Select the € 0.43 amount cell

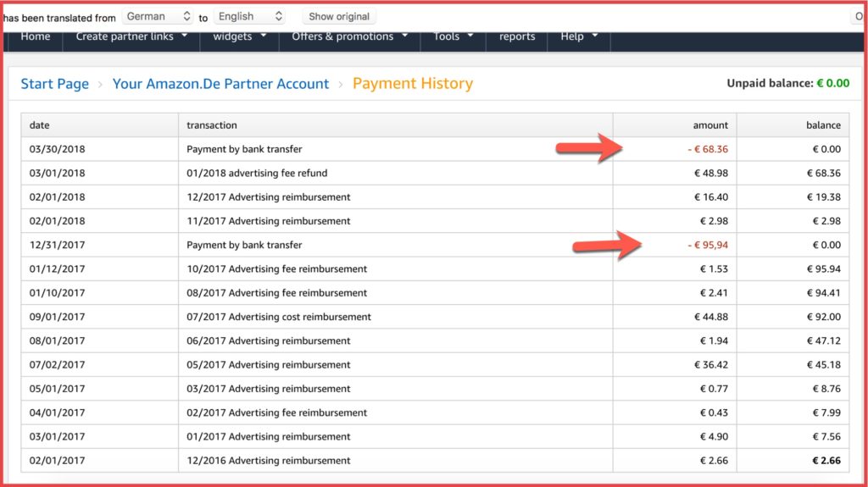(674, 412)
